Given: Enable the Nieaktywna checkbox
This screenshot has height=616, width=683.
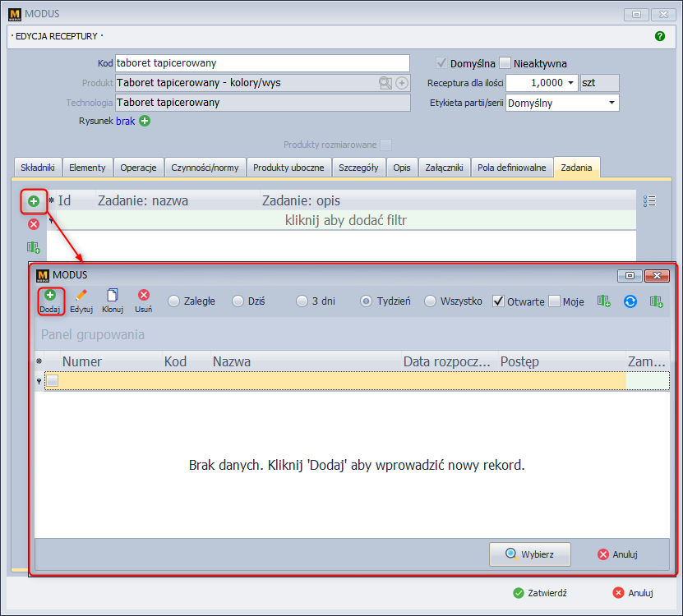Looking at the screenshot, I should [505, 63].
